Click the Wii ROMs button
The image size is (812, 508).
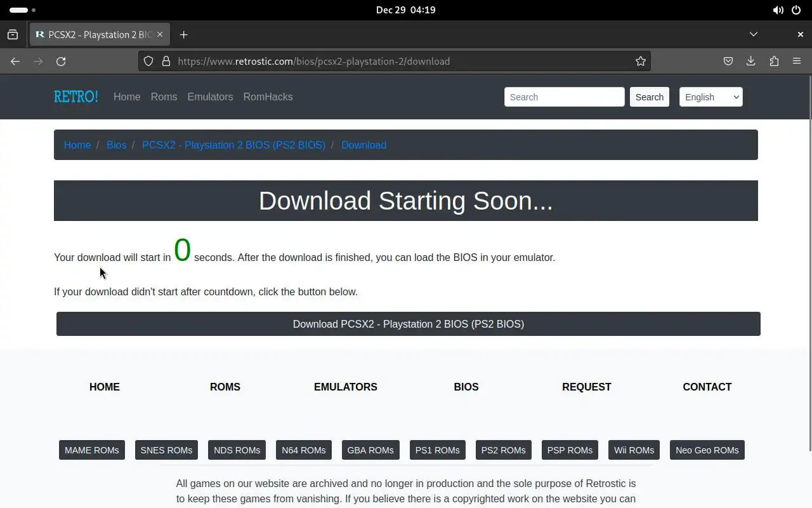(x=634, y=450)
